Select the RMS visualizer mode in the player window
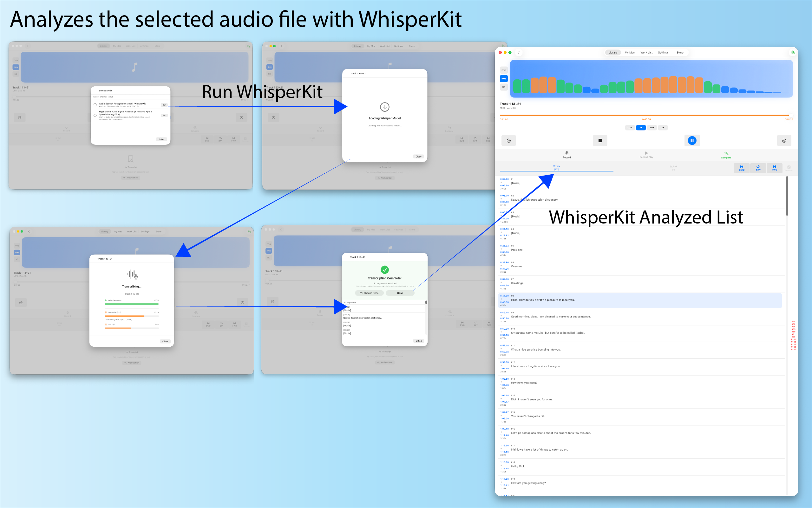This screenshot has width=812, height=508. (504, 79)
